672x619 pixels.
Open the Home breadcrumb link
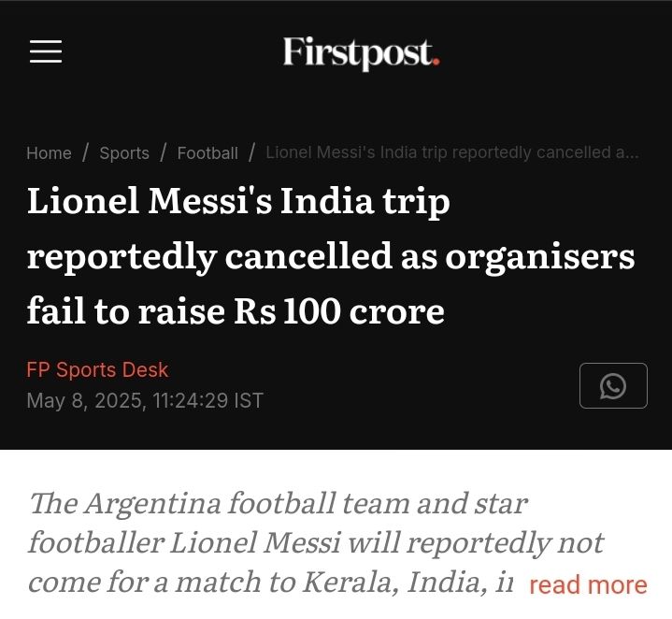click(x=49, y=153)
